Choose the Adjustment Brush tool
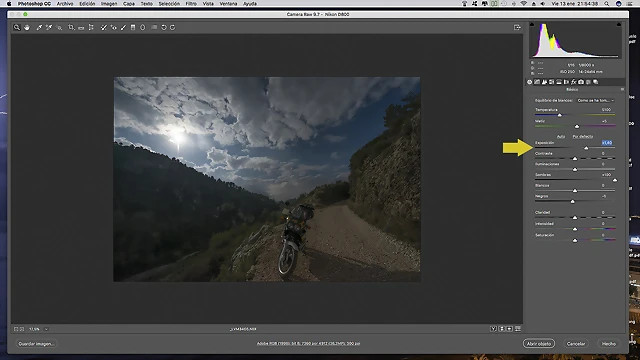 123,27
